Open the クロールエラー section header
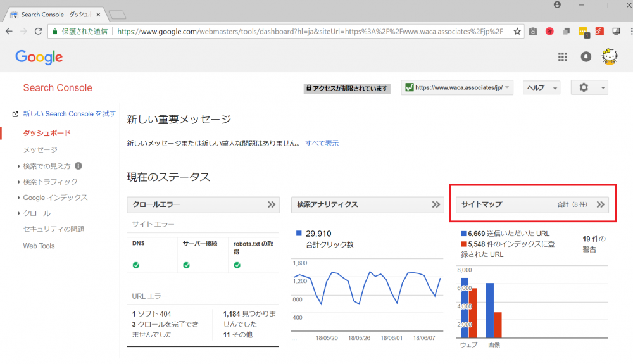 tap(203, 204)
